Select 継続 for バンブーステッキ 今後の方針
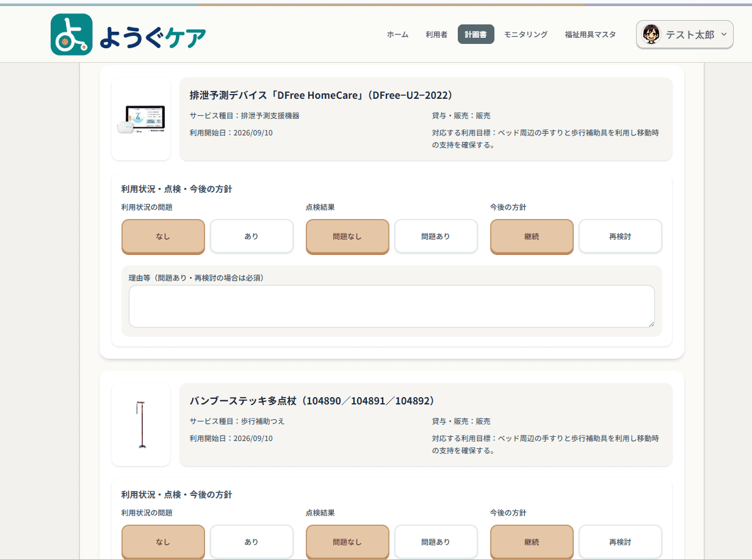Screen dimensions: 752x560 [x=532, y=542]
